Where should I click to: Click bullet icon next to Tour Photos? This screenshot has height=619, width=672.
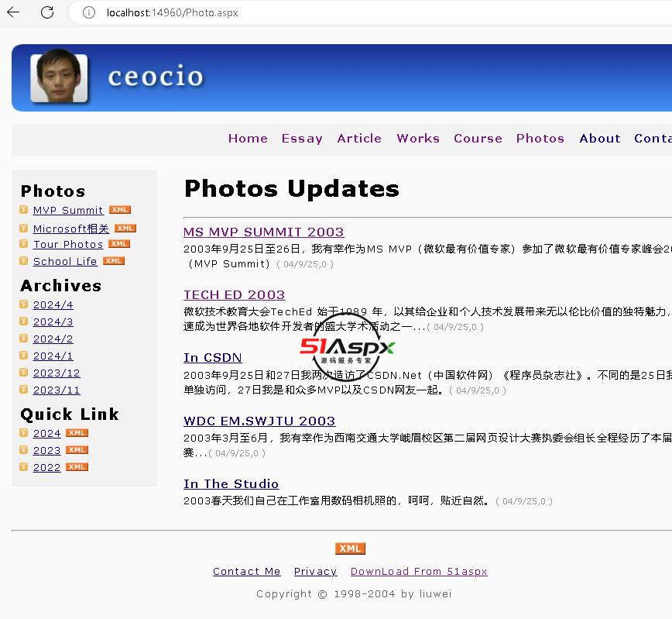[x=23, y=244]
